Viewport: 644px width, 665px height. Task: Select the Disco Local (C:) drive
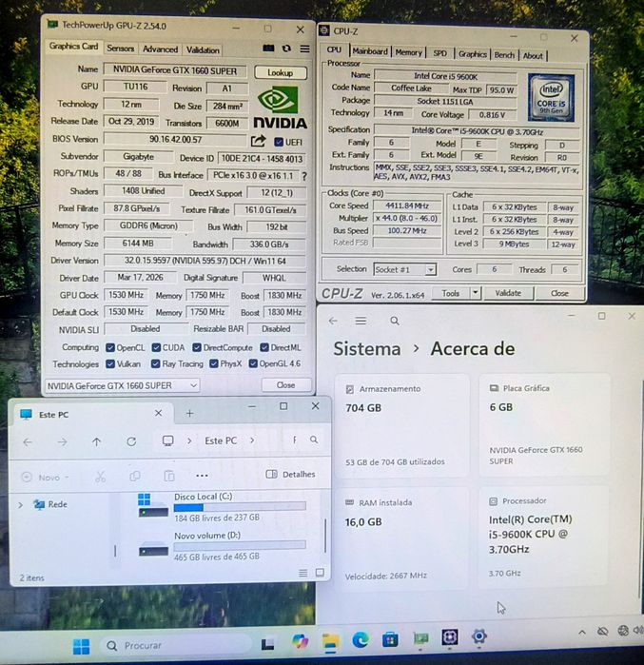tap(223, 507)
